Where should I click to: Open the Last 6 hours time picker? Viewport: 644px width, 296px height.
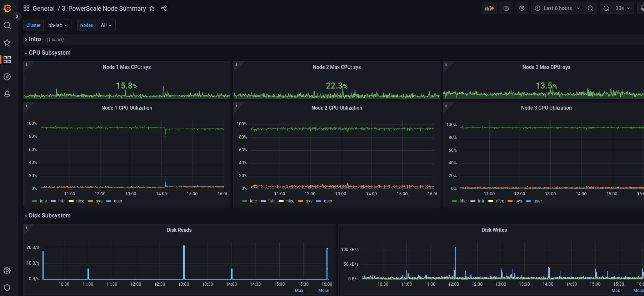point(558,8)
